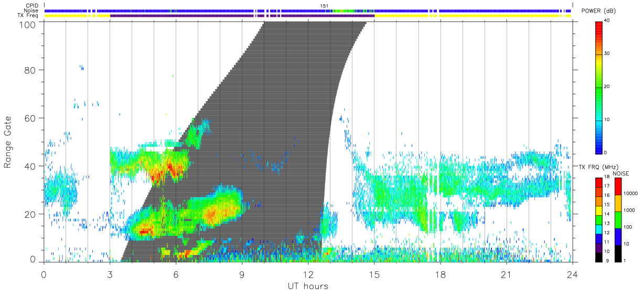Viewport: 644px width, 297px height.
Task: Click the 10 label beside the POWER colorbar
Action: [607, 119]
